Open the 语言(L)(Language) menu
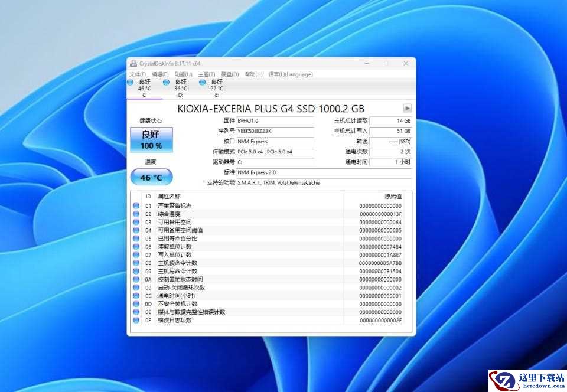 (x=291, y=74)
